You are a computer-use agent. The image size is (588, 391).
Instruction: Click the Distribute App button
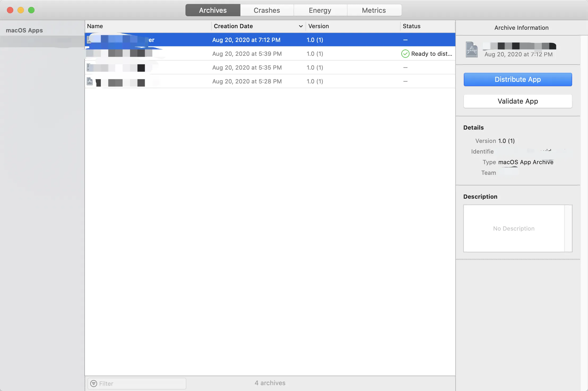pos(518,79)
